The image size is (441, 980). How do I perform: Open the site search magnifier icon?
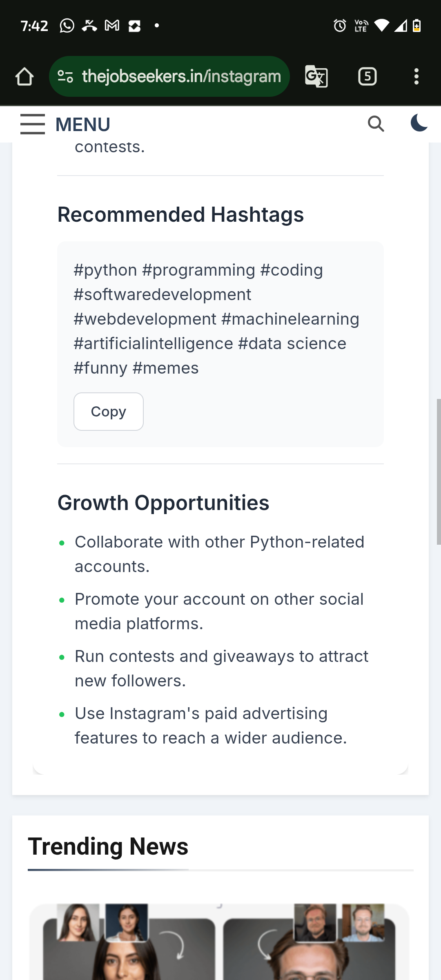(x=376, y=124)
